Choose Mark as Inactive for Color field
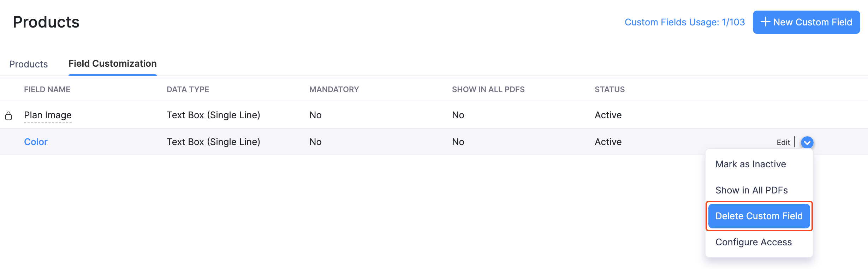The width and height of the screenshot is (868, 269). pyautogui.click(x=750, y=163)
